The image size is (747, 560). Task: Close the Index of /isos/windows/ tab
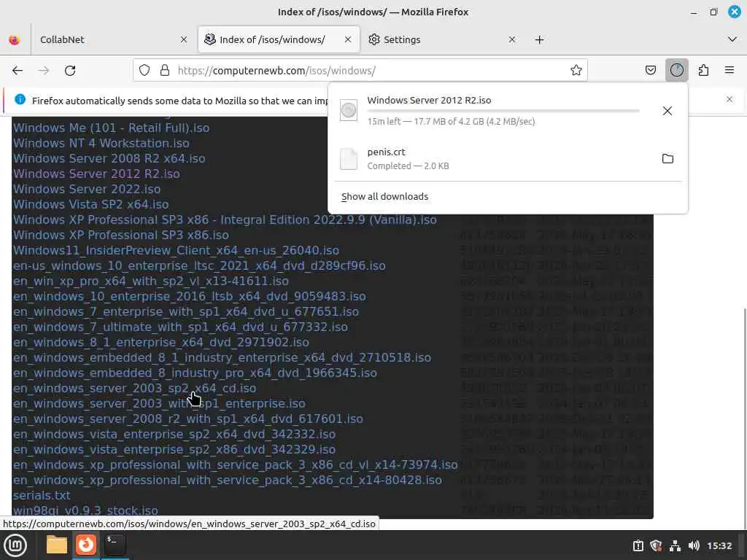(x=348, y=39)
